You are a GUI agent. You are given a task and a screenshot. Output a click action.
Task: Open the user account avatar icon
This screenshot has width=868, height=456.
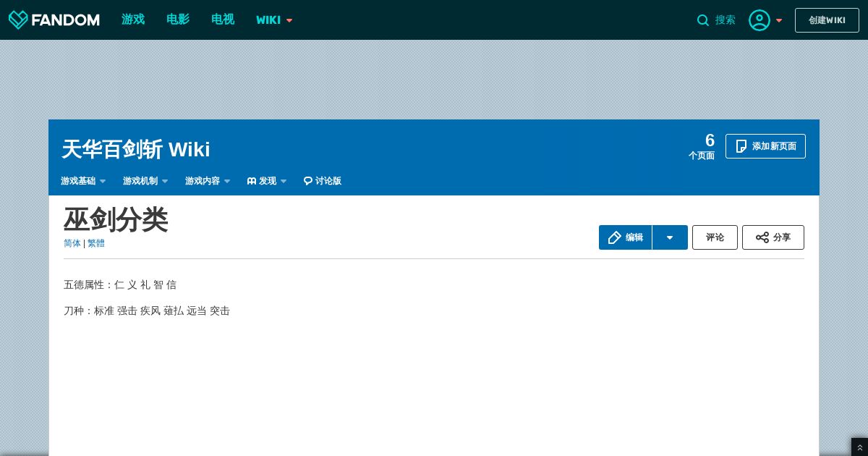pyautogui.click(x=759, y=20)
